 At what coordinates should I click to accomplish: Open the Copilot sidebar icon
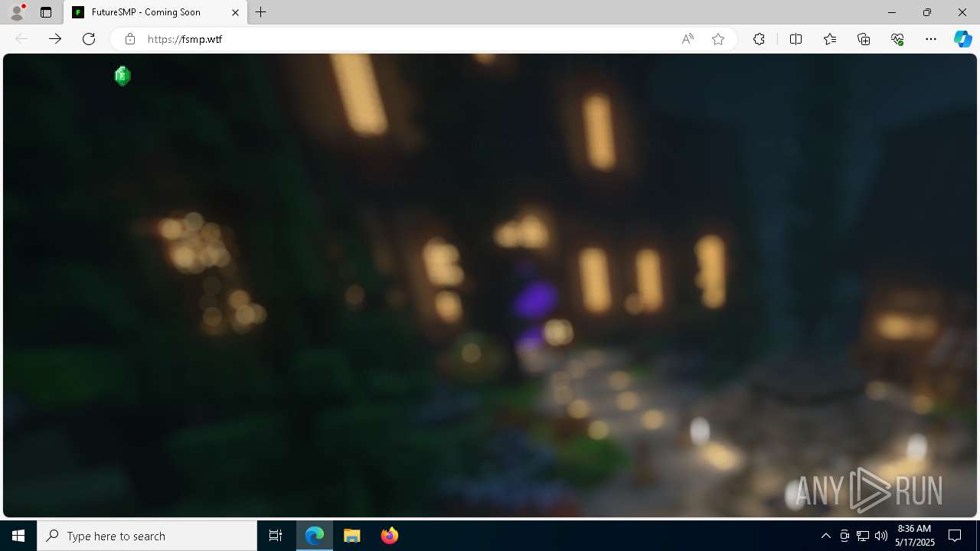963,39
